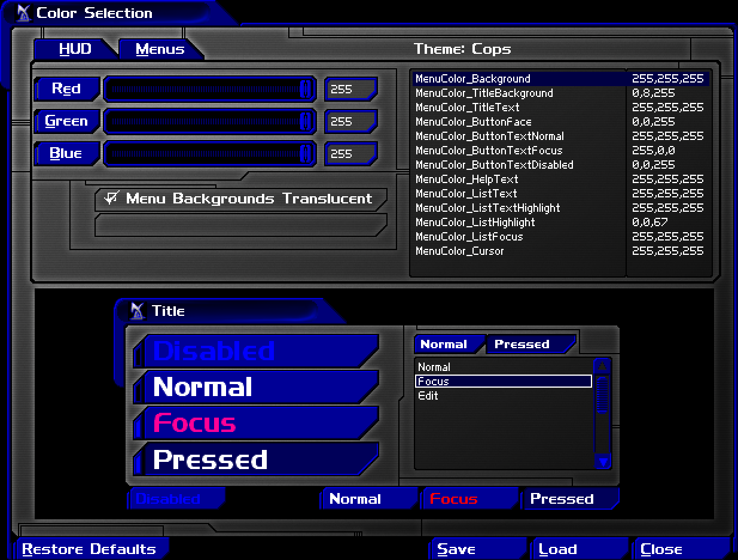Select MenuColor_ListHighlight row
This screenshot has width=738, height=560.
560,222
